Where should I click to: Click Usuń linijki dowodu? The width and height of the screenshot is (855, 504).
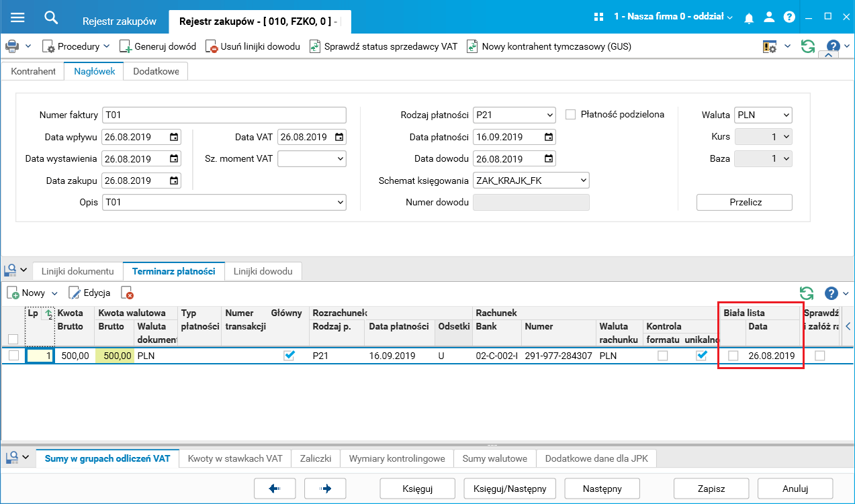[x=253, y=46]
